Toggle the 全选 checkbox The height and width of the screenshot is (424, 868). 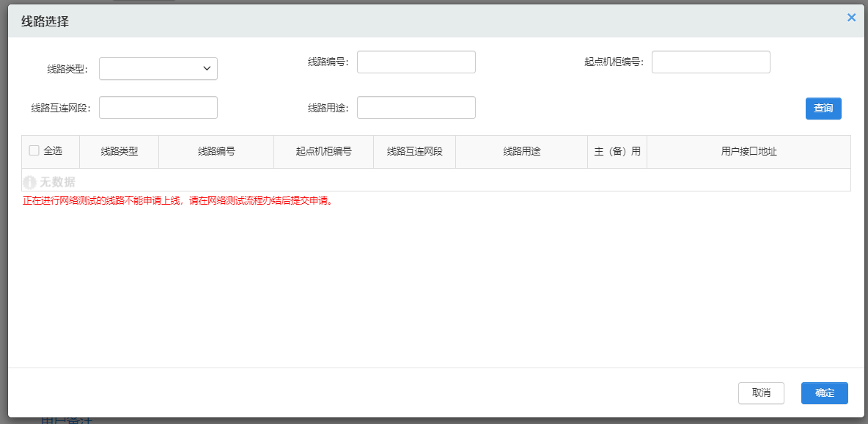34,150
